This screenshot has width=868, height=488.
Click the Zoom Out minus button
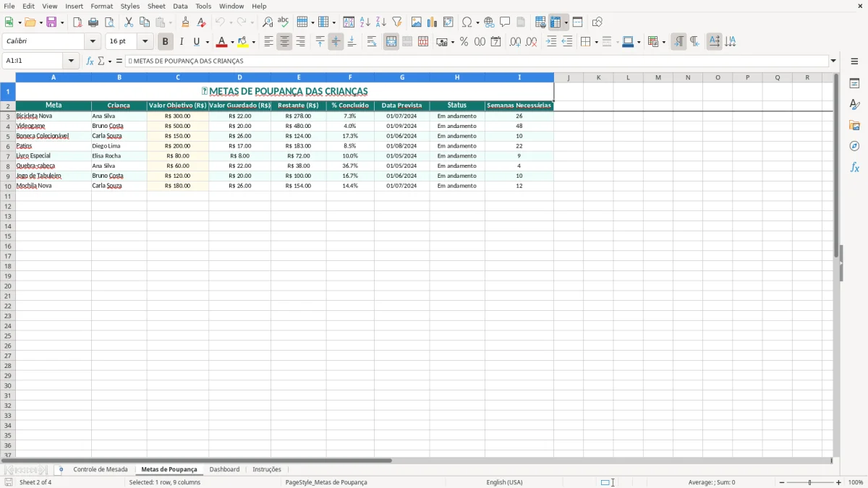pyautogui.click(x=782, y=482)
